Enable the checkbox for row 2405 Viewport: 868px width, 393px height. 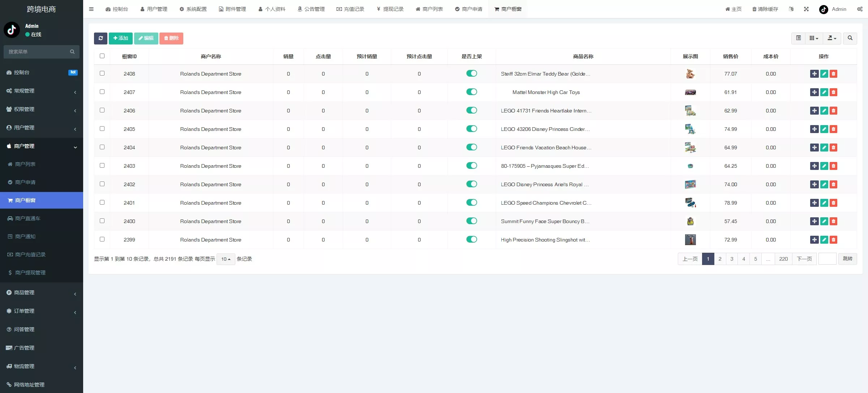pos(102,128)
